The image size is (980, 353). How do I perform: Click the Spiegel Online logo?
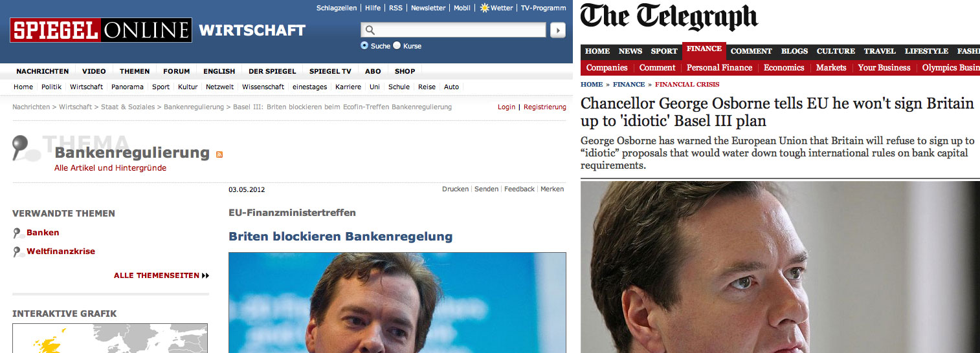click(101, 30)
